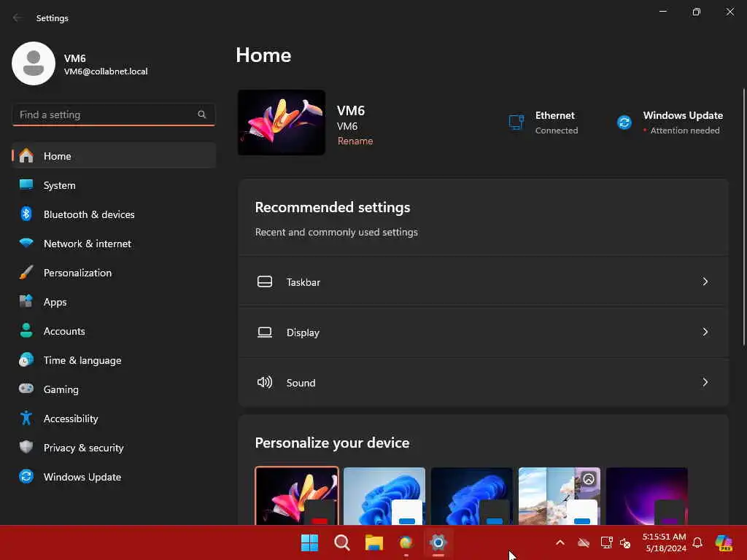
Task: Click the Settings gear taskbar icon
Action: pos(438,542)
